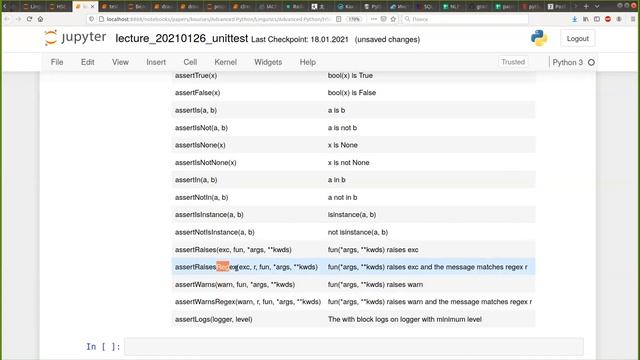Open the Widgets menu
The width and height of the screenshot is (640, 360).
click(268, 62)
